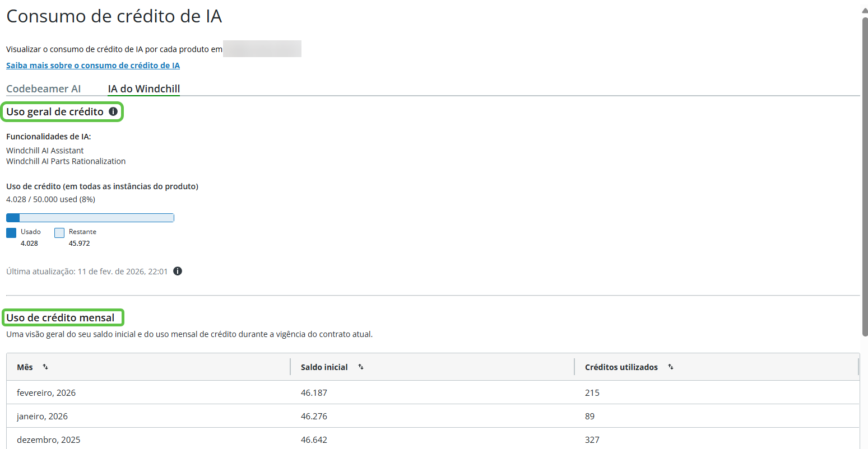Click the info icon beside Uso geral de crédito
The width and height of the screenshot is (868, 449).
click(x=113, y=111)
